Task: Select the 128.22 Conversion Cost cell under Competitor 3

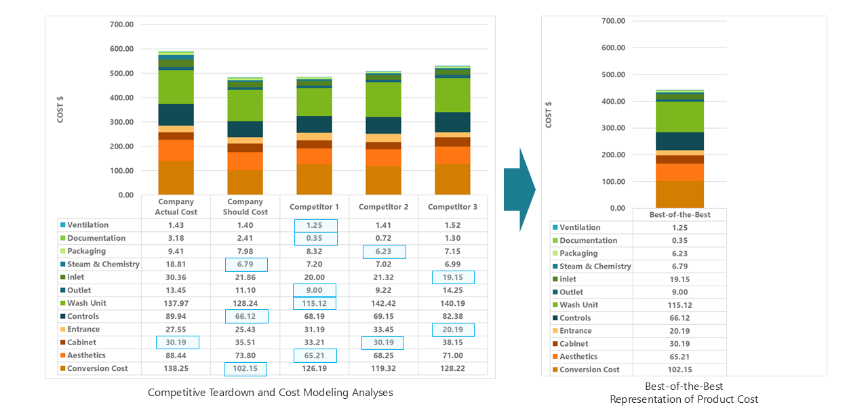Action: pyautogui.click(x=453, y=368)
